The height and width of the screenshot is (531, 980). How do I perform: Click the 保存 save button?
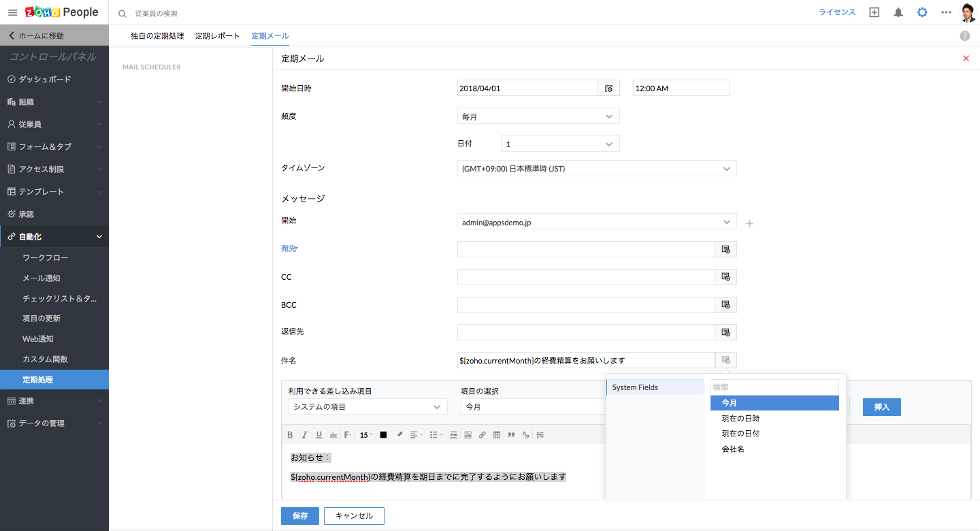click(x=299, y=516)
